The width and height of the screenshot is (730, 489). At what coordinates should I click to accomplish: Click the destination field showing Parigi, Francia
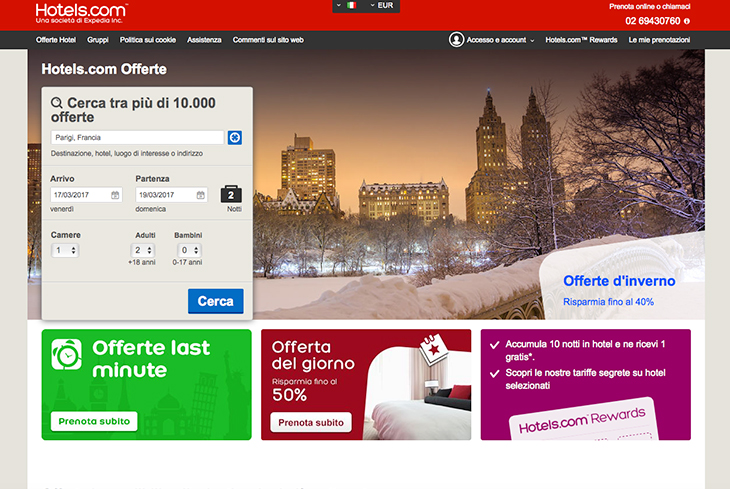[137, 137]
